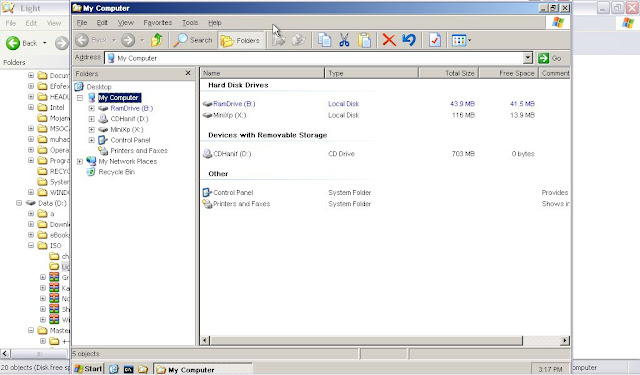Sort by Type column header
640x375 pixels.
[x=372, y=73]
